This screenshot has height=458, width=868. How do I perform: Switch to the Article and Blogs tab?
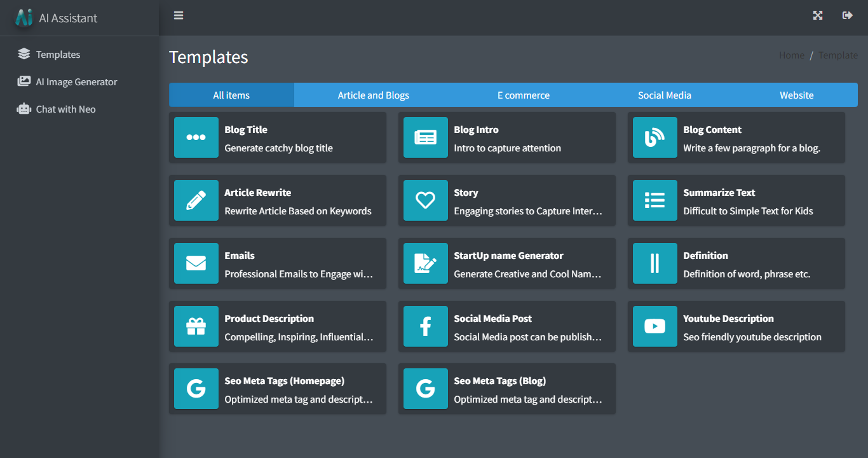point(373,95)
